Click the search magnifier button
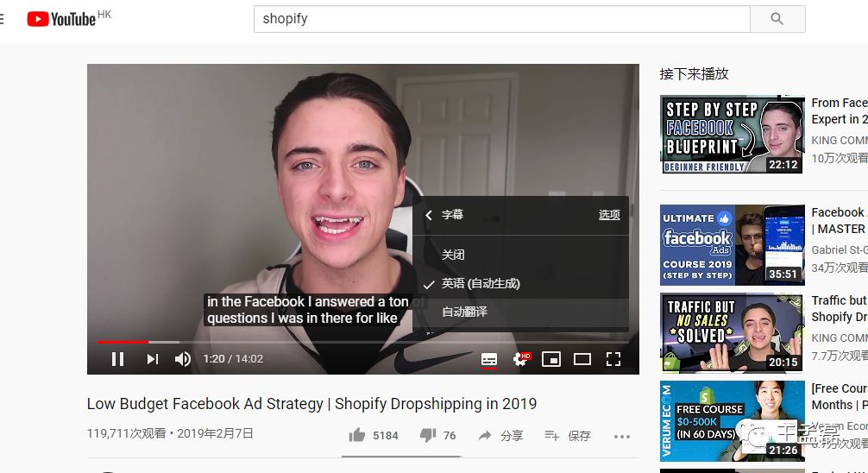The image size is (868, 473). point(777,19)
